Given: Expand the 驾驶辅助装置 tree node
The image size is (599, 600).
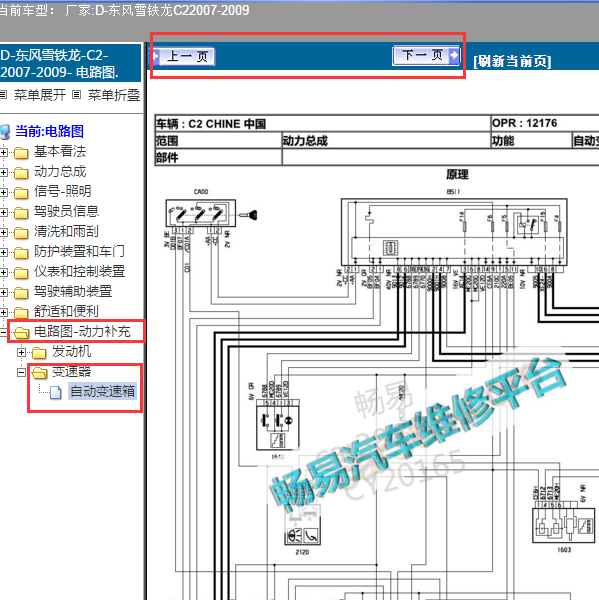Looking at the screenshot, I should [x=3, y=292].
